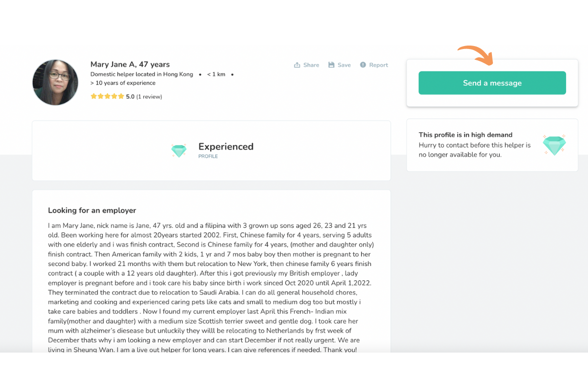Select the fifth star in the rating

tap(122, 97)
